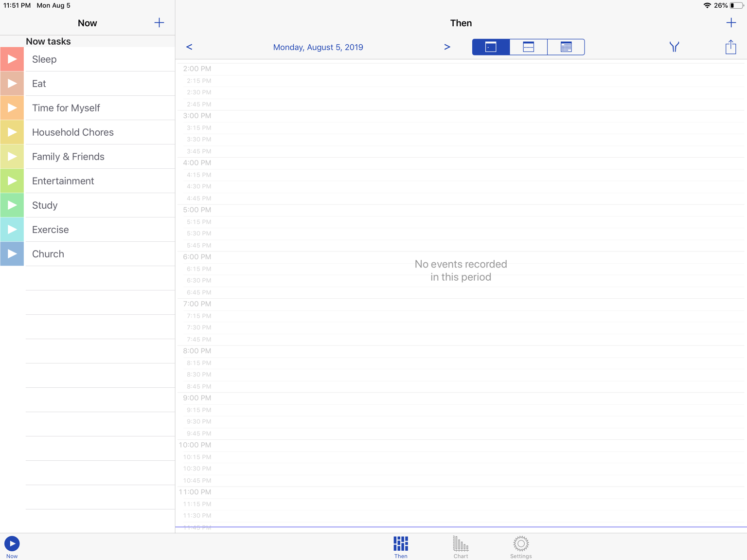Add a new event in Then panel
Image resolution: width=747 pixels, height=560 pixels.
pyautogui.click(x=731, y=23)
